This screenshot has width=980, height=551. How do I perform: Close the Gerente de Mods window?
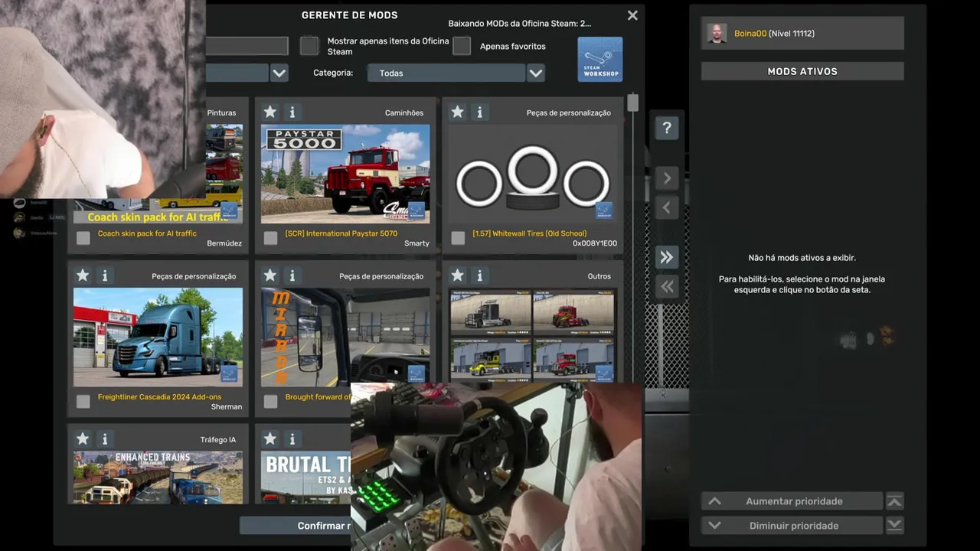[x=632, y=15]
